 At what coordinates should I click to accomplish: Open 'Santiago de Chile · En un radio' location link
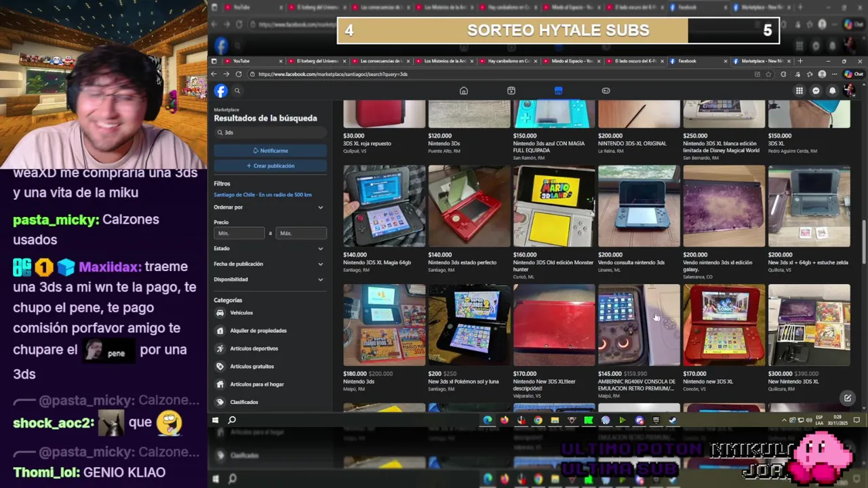pos(262,195)
